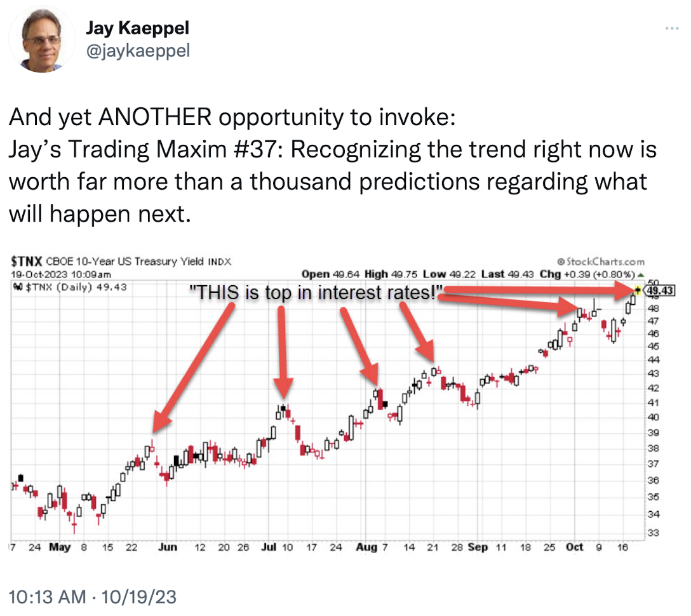Click the red arrowhead pointing at June peak
Image resolution: width=691 pixels, height=616 pixels.
[160, 421]
